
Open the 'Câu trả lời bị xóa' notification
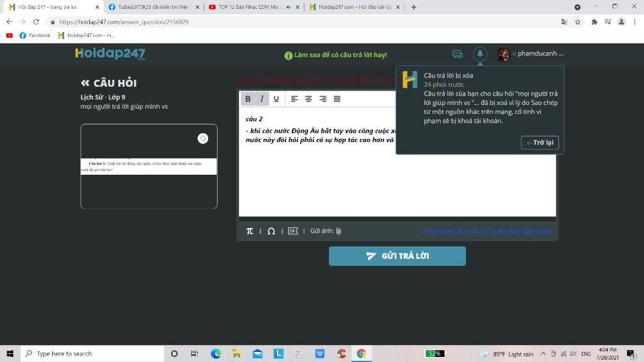click(x=479, y=97)
